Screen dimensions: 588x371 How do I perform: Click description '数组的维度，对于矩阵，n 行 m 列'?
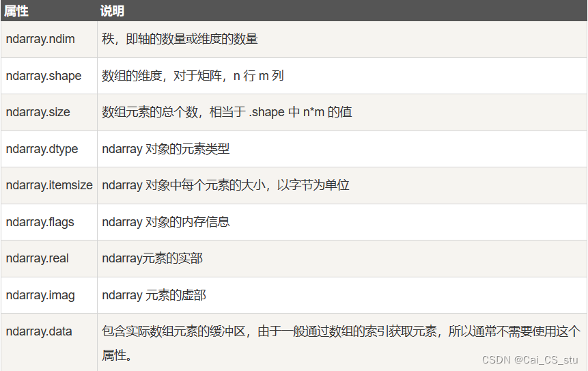(x=193, y=76)
